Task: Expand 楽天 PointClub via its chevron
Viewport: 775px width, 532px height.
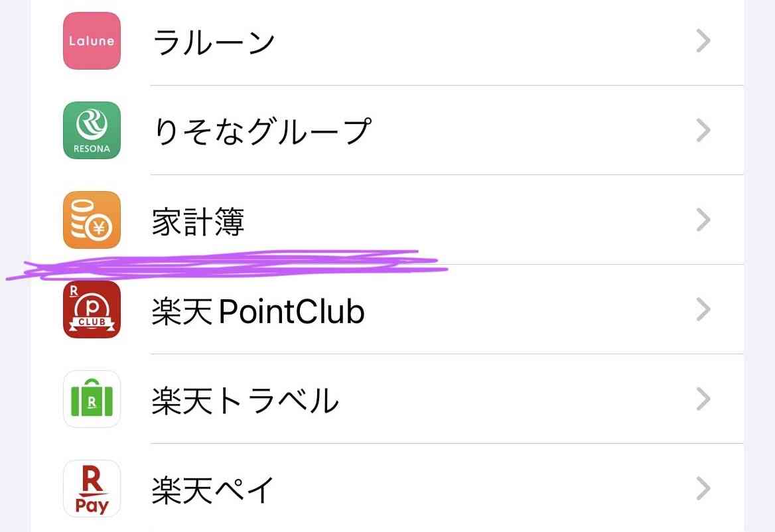Action: (703, 310)
